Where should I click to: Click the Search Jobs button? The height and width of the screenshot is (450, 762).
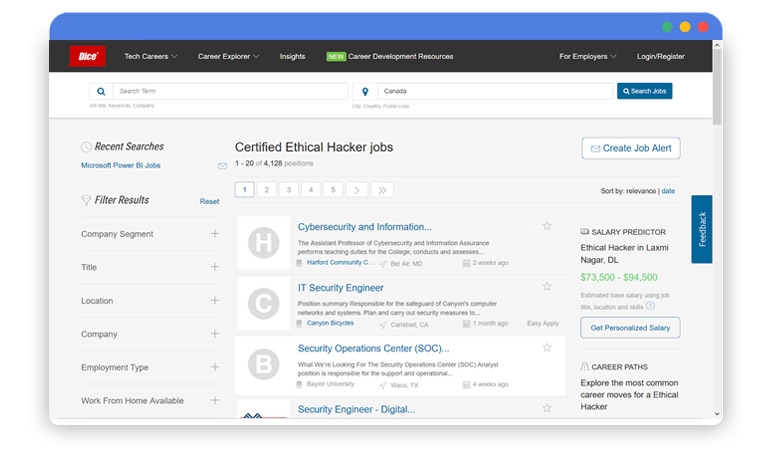point(644,91)
